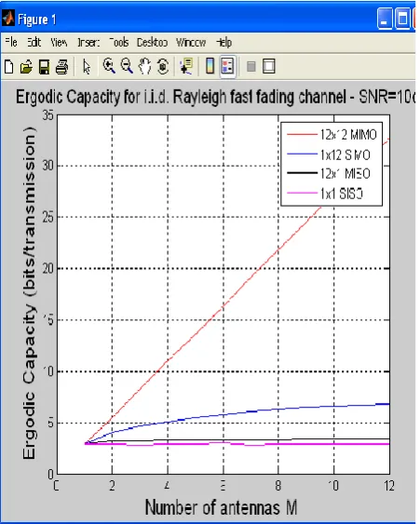Viewport: 420px width, 524px height.
Task: Open the Help menu
Action: coord(224,43)
